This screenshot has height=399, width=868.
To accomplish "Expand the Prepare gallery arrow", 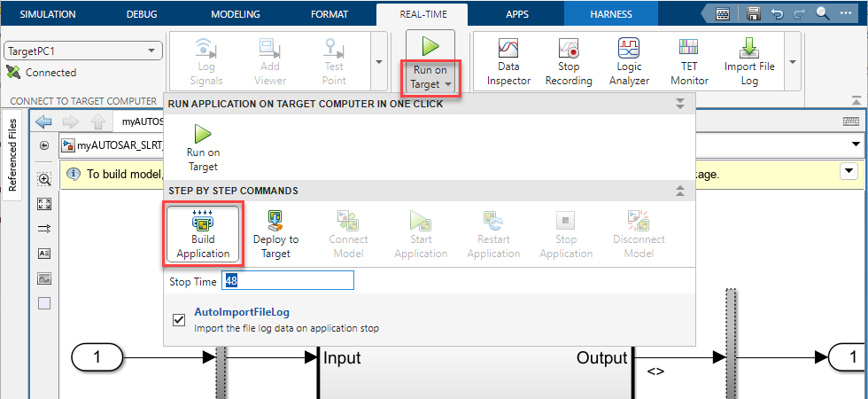I will [379, 61].
